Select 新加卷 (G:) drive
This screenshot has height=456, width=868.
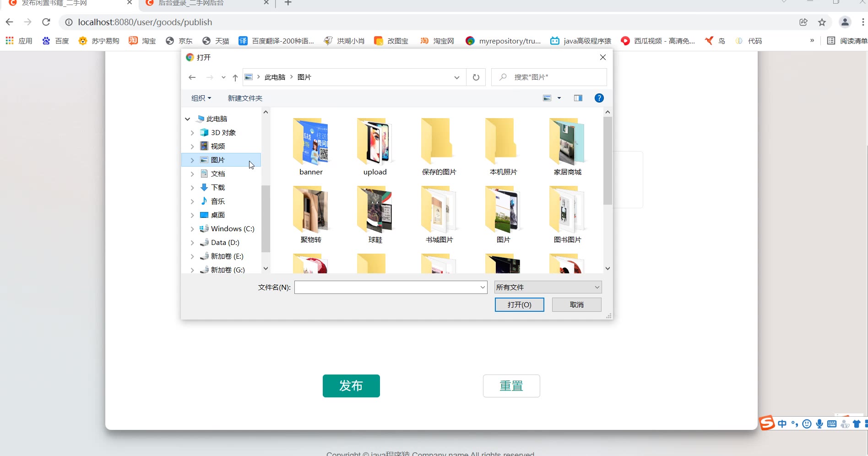[228, 270]
